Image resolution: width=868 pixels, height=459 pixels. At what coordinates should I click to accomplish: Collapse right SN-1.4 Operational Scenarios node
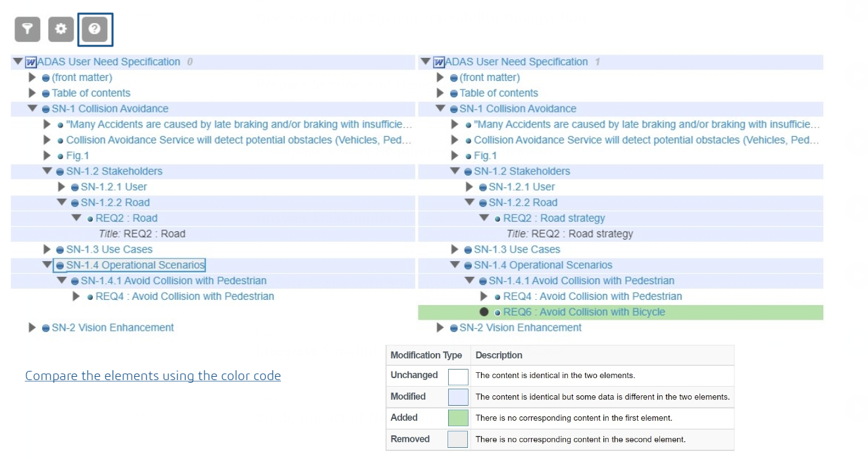[455, 266]
